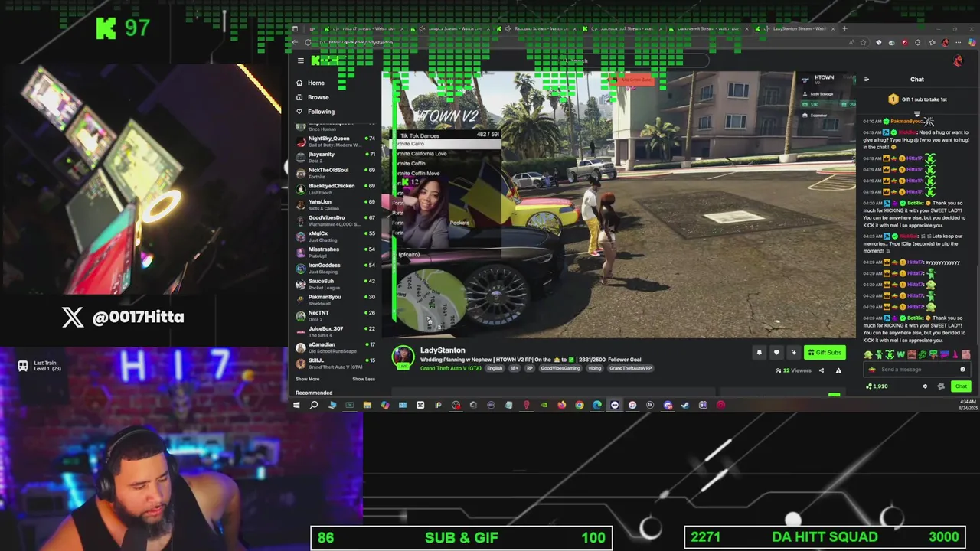
Task: Select aCanadian in the following list
Action: pos(336,347)
